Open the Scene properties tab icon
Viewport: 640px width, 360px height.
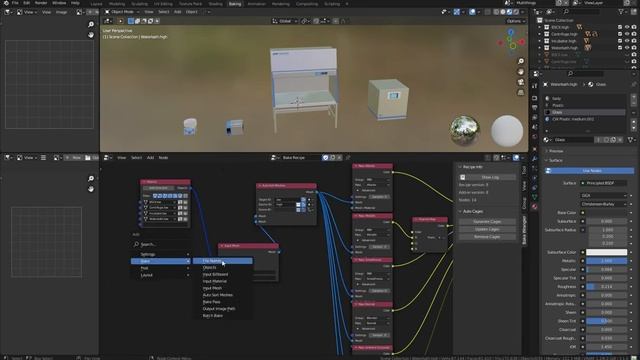tap(535, 127)
